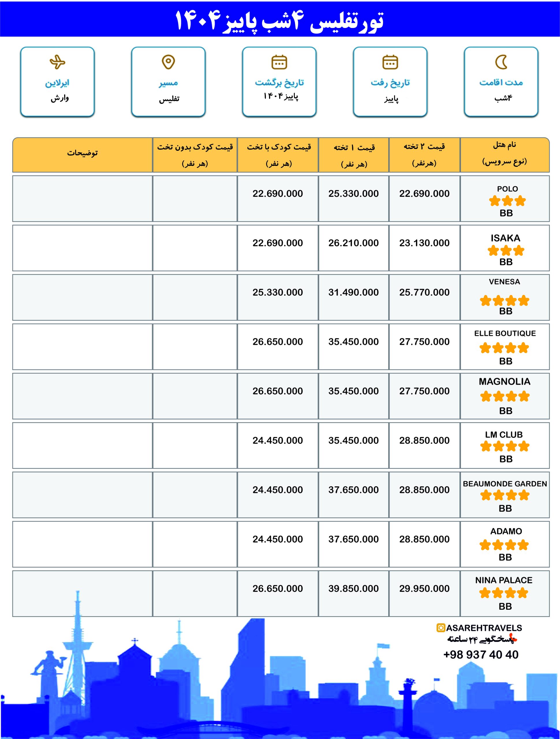Click the blue title banner تور تفلیس

click(x=280, y=20)
